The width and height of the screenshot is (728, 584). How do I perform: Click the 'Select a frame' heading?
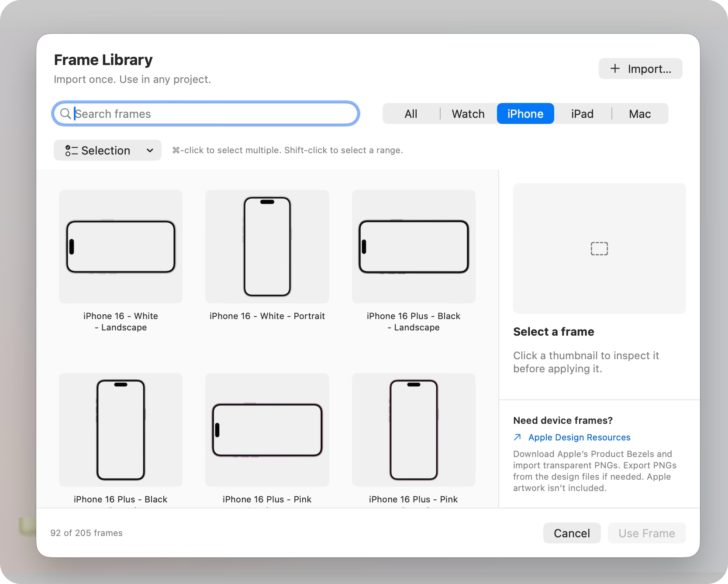(x=554, y=332)
